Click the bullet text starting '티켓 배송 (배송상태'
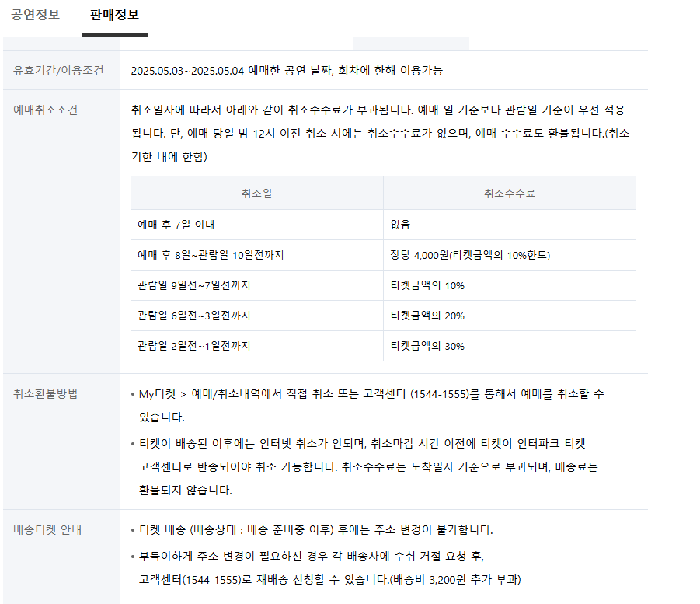Screen dimensions: 700x604 tap(316, 530)
